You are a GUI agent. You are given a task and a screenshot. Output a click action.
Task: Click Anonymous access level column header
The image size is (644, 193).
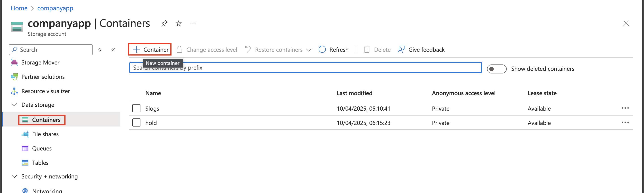point(464,93)
